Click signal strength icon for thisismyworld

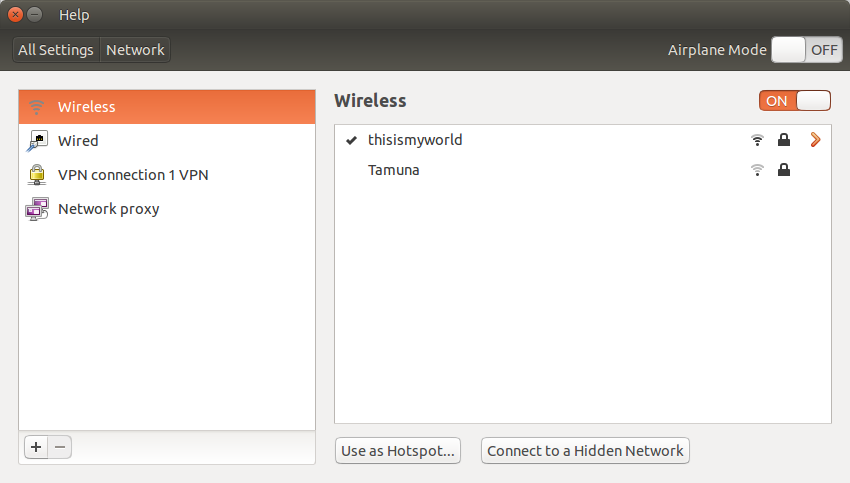(x=757, y=140)
